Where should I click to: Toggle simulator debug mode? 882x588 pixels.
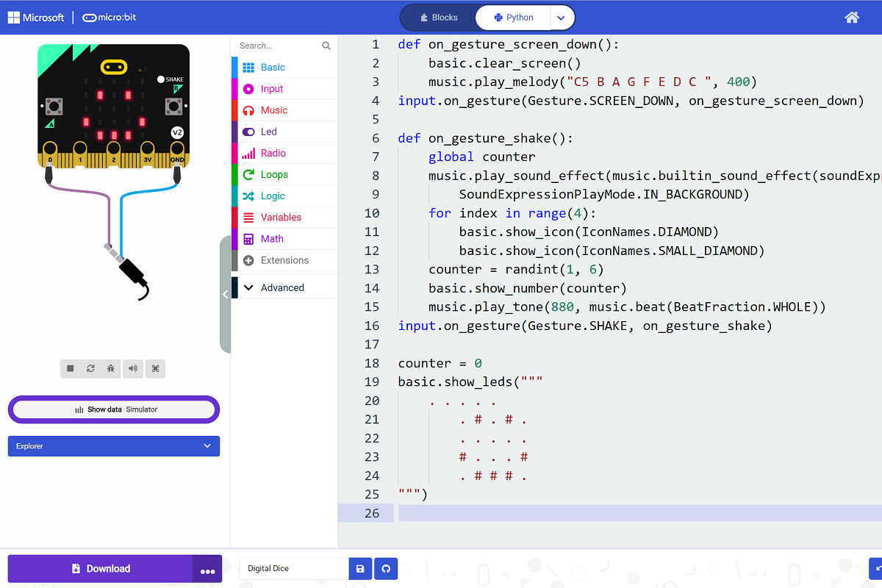pos(111,368)
